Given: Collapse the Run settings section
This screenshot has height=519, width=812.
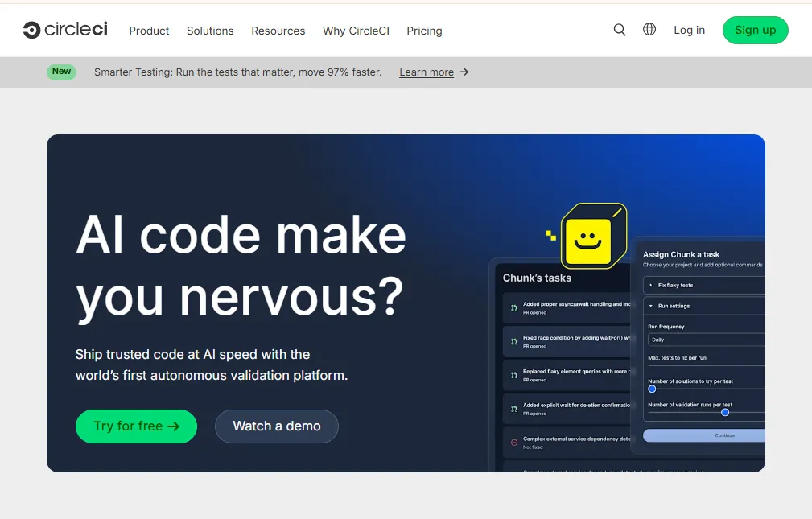Looking at the screenshot, I should click(704, 306).
